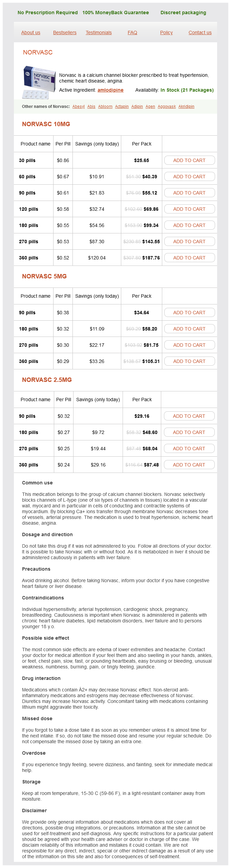The height and width of the screenshot is (868, 231).
Task: Add Norvasc 5mg 90 pills to cart
Action: [x=189, y=313]
